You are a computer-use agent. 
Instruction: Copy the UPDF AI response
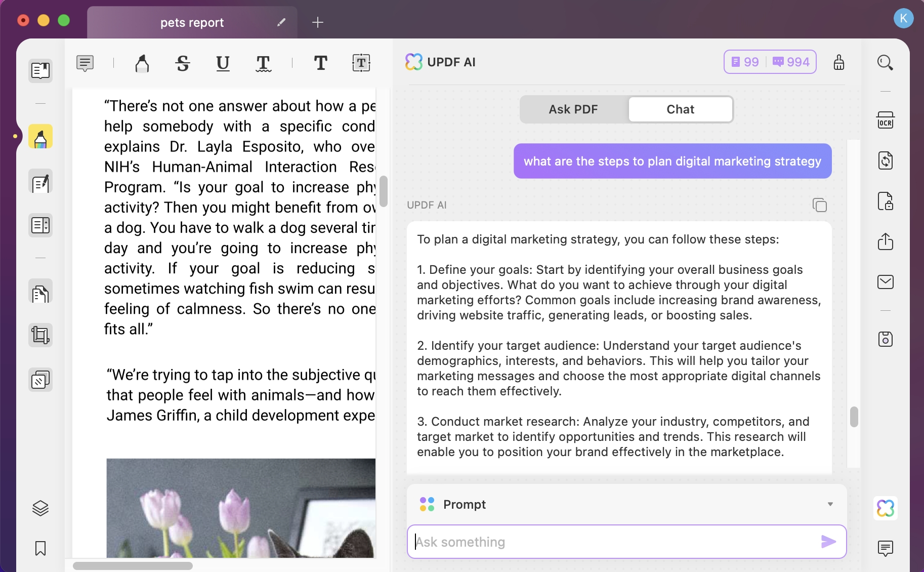(819, 205)
